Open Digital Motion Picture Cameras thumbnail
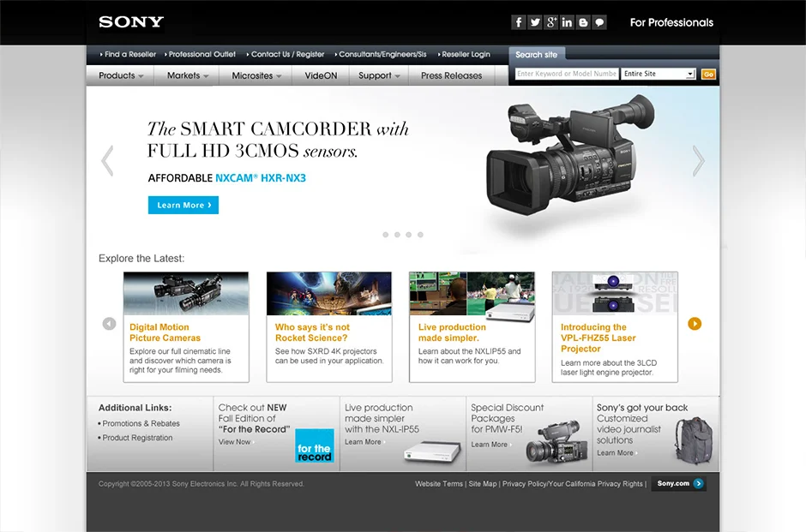 pyautogui.click(x=186, y=293)
